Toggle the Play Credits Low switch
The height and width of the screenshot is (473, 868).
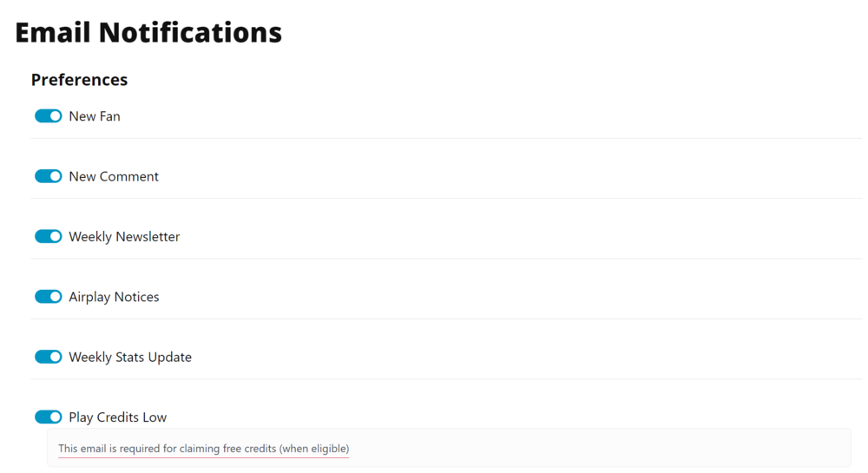(49, 417)
